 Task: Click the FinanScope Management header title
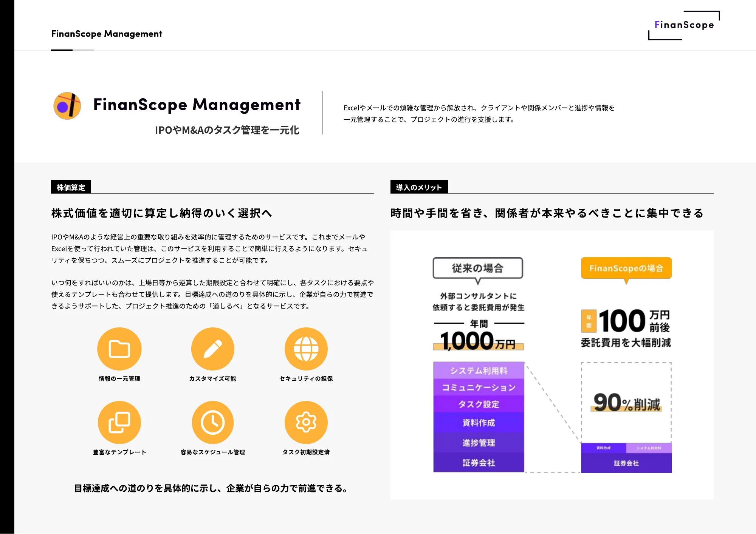tap(107, 34)
